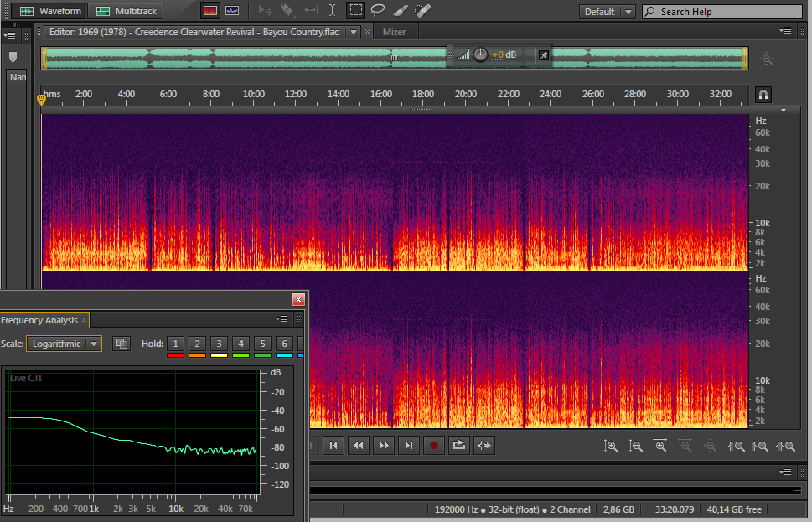The image size is (812, 522).
Task: Click the Record button
Action: click(434, 446)
